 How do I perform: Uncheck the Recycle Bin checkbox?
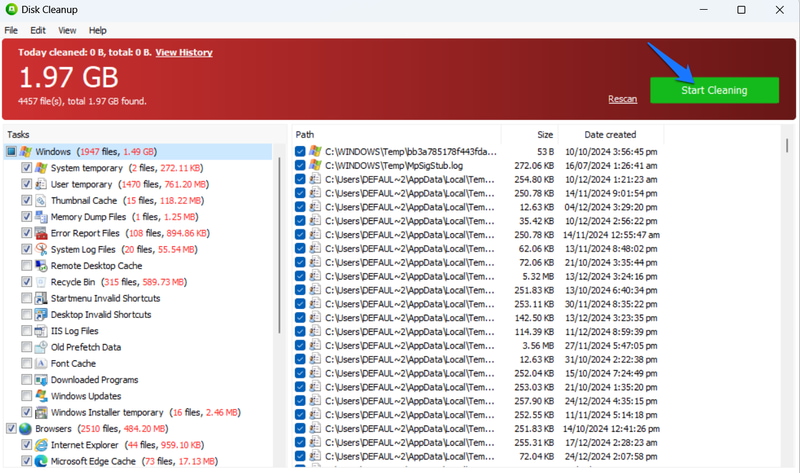tap(27, 282)
